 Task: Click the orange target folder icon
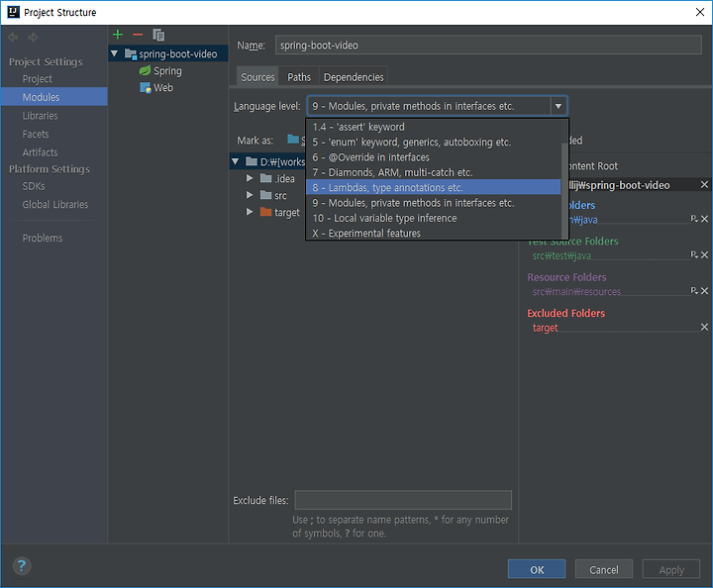pos(266,212)
